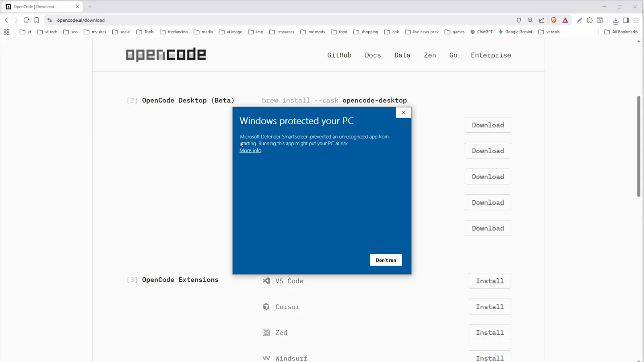Reload the opencode download page

tap(26, 20)
